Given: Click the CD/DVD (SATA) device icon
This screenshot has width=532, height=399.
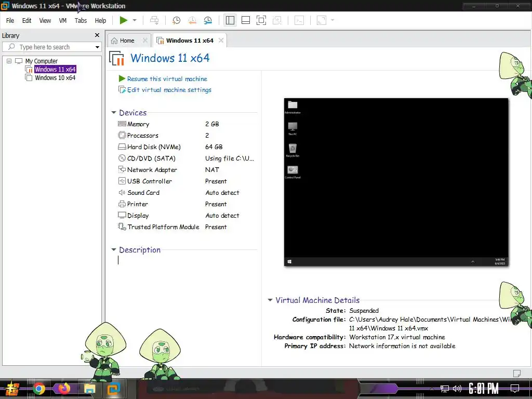Looking at the screenshot, I should (x=122, y=158).
